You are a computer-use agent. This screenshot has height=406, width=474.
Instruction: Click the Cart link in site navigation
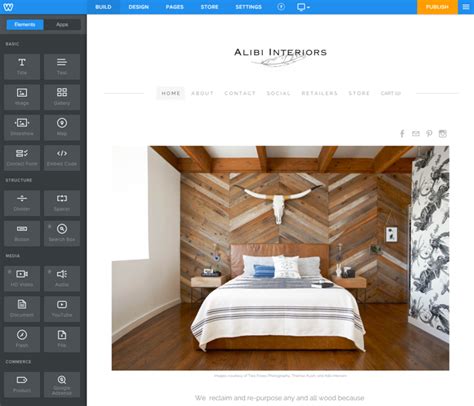pos(391,93)
